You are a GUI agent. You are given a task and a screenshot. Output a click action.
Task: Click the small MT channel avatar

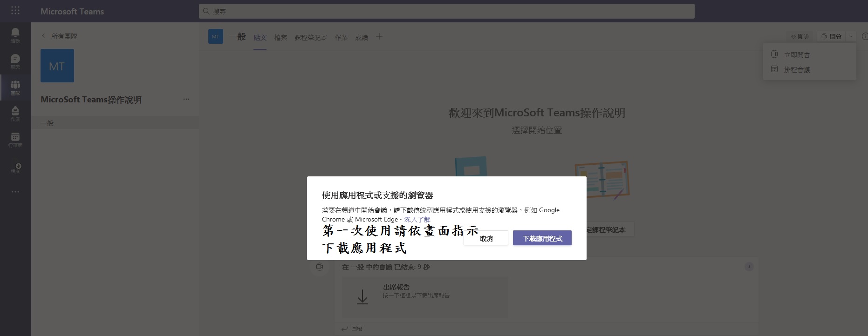(216, 36)
